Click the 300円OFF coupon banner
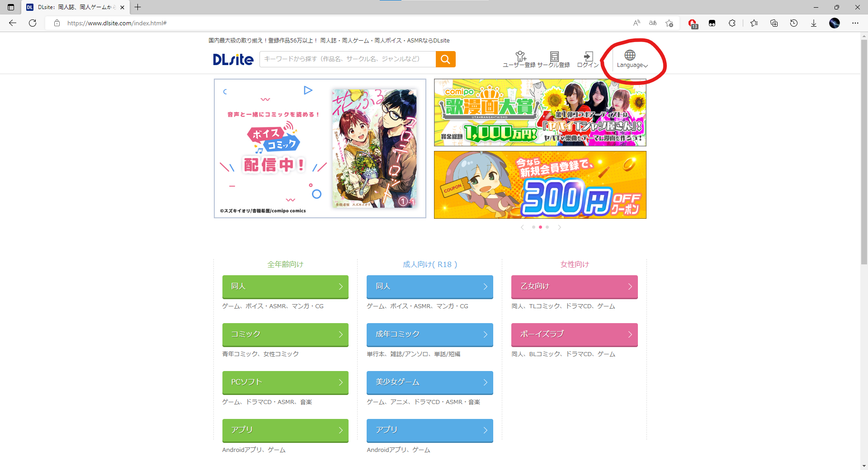Viewport: 868px width, 470px height. point(540,184)
